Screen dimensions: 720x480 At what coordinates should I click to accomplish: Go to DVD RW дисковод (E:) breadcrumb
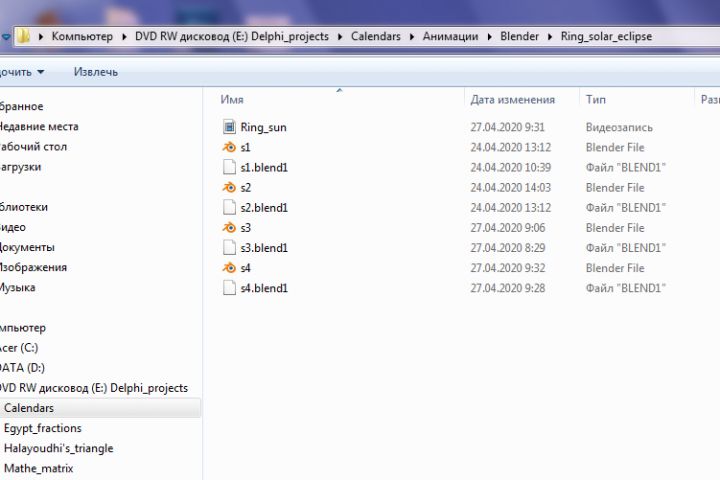pos(232,36)
